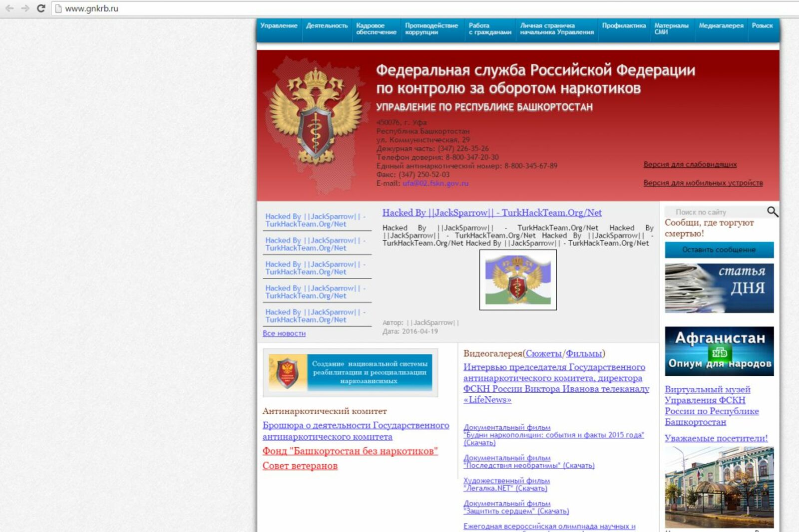
Task: Open the Медиагалерея menu
Action: [721, 25]
